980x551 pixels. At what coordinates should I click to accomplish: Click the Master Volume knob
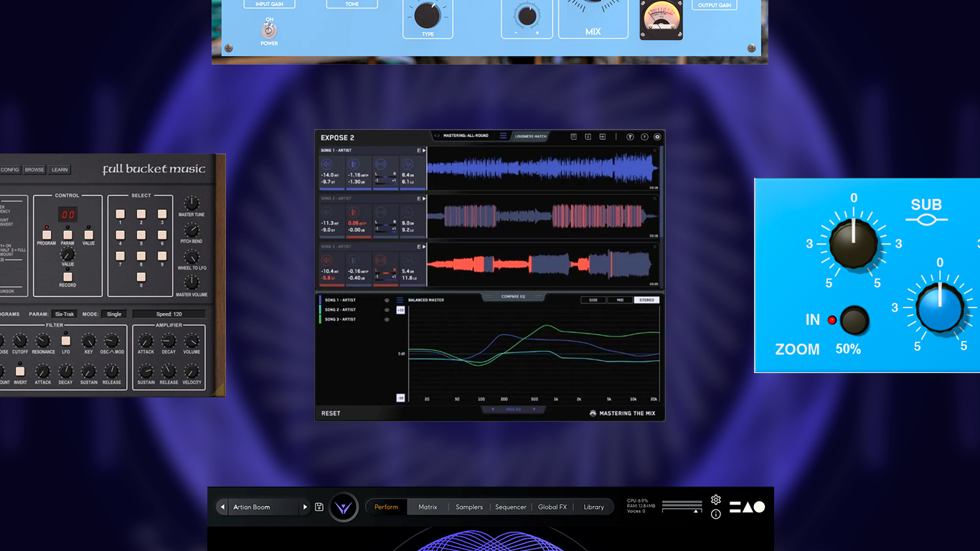click(x=192, y=282)
